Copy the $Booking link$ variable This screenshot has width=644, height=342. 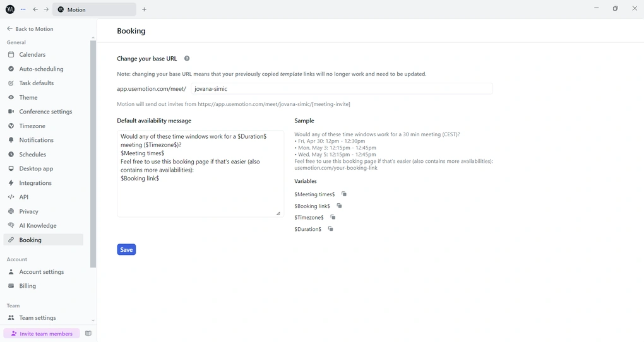click(339, 206)
